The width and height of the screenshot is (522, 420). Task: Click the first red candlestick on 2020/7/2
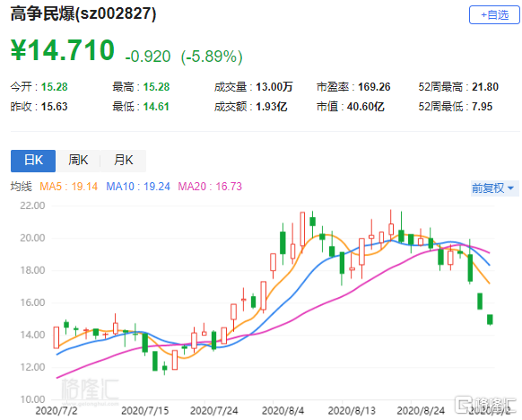click(57, 337)
